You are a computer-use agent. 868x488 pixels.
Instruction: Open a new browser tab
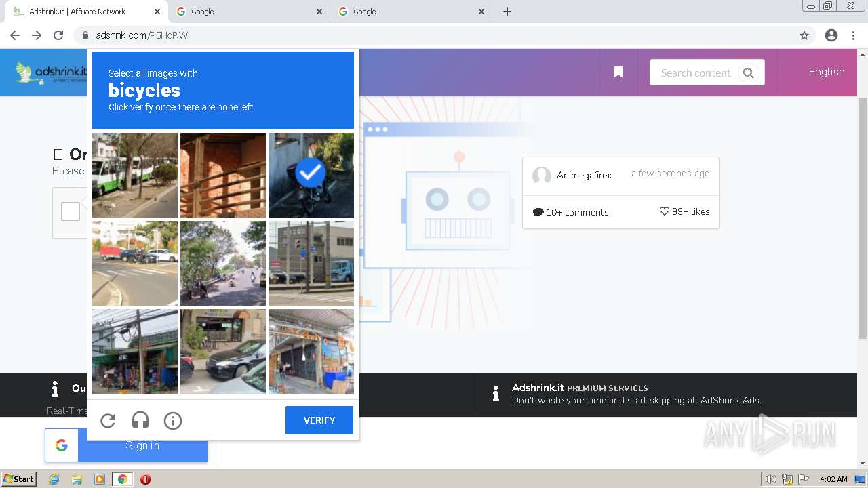507,12
